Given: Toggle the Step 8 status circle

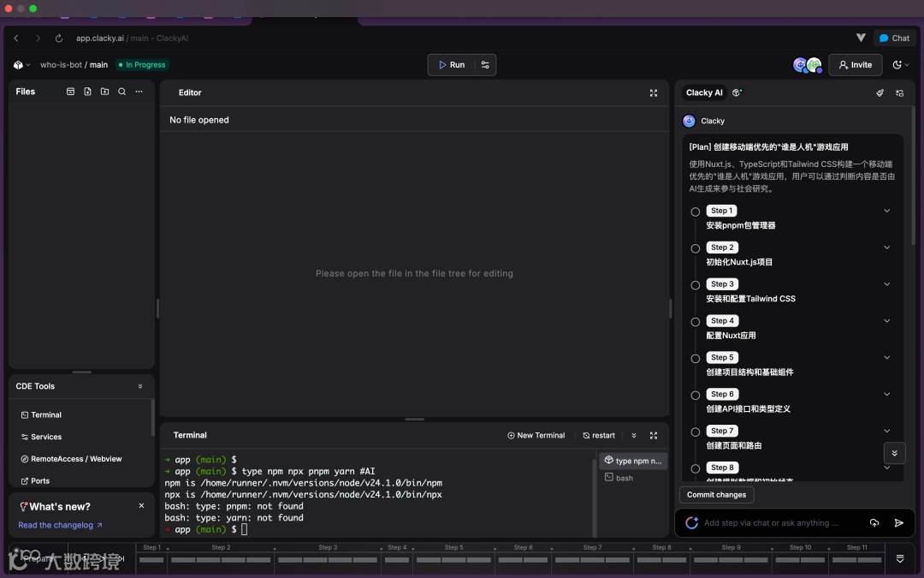Looking at the screenshot, I should point(696,469).
